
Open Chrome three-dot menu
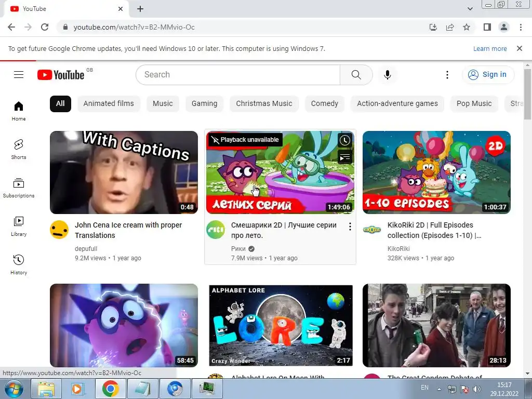coord(521,27)
